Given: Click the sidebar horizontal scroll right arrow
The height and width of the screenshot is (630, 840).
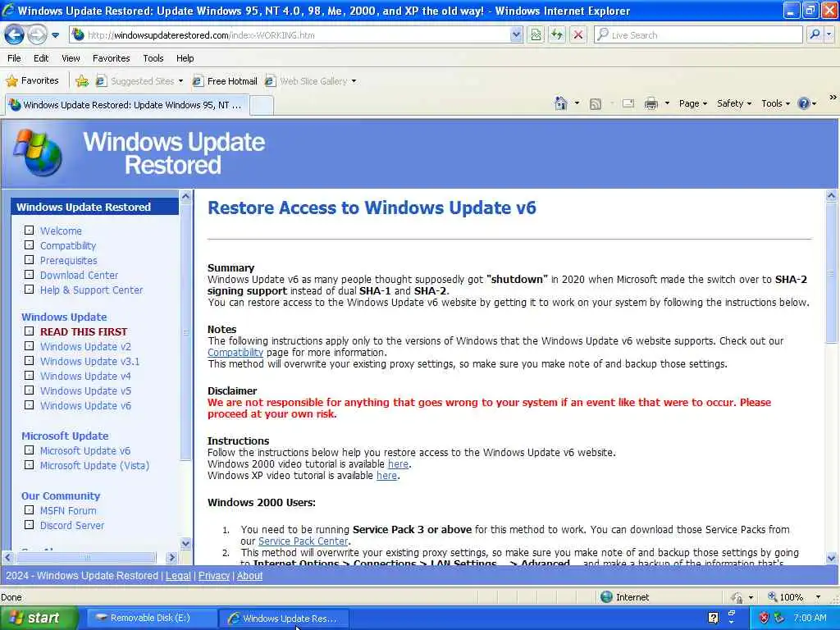Looking at the screenshot, I should pyautogui.click(x=171, y=557).
